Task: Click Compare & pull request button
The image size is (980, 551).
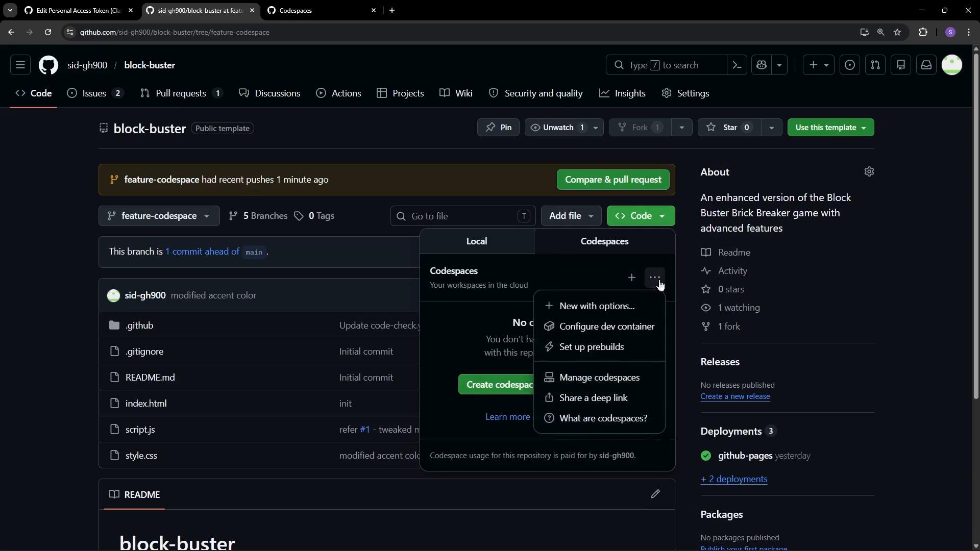Action: point(613,180)
